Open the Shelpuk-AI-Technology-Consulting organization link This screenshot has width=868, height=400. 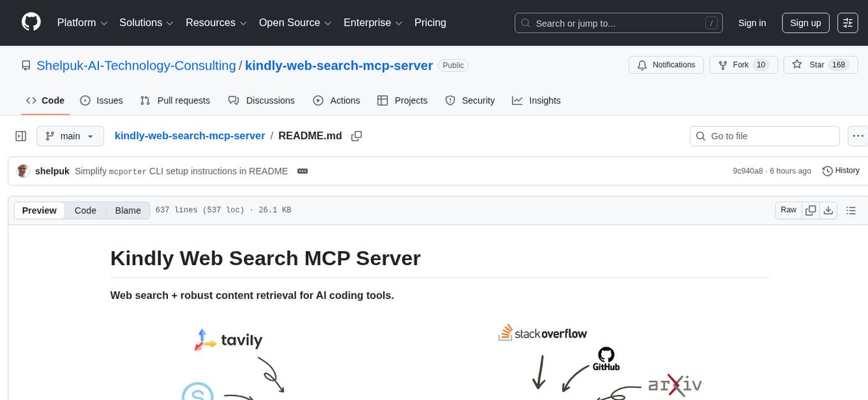coord(136,65)
